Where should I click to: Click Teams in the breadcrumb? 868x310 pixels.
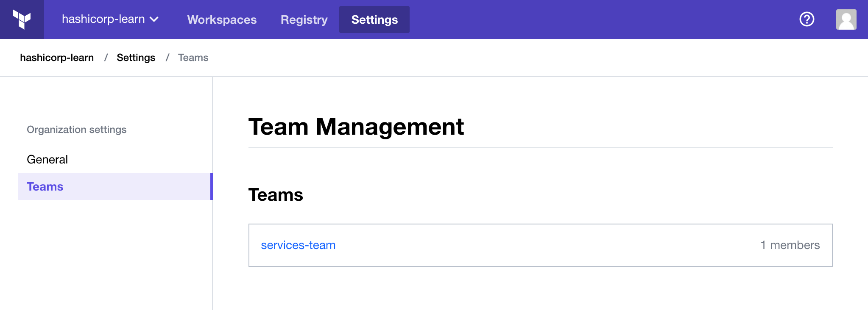[x=193, y=58]
